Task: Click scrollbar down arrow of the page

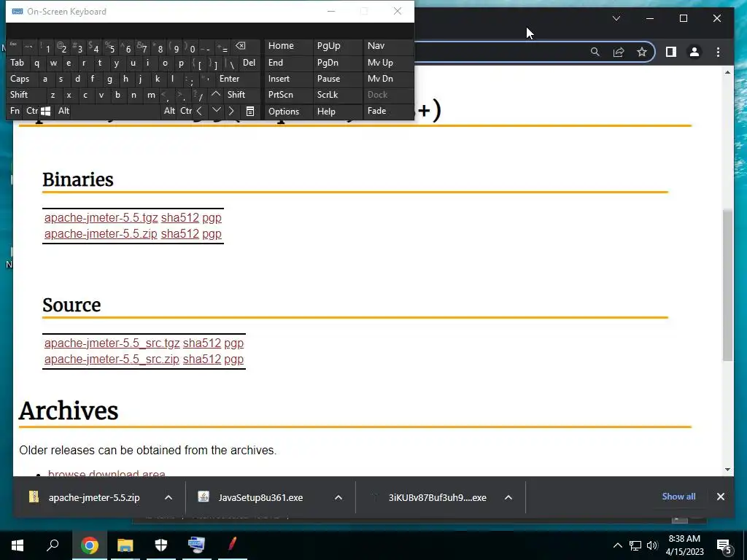Action: click(727, 469)
